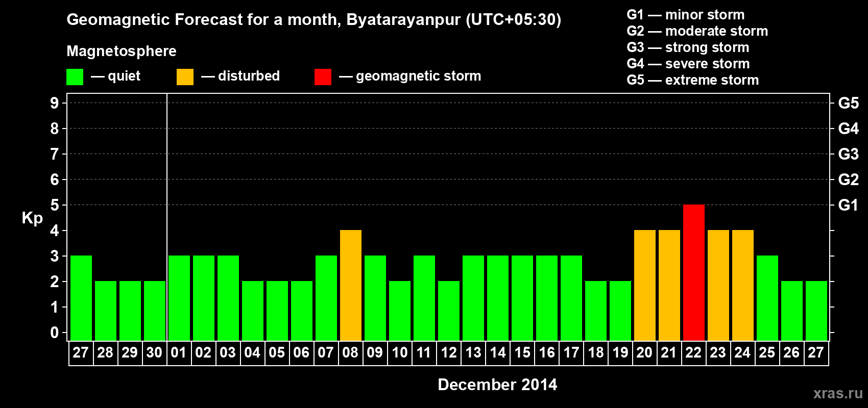Click the green bar for December 25
Viewport: 868px width, 408px height.
[x=767, y=298]
